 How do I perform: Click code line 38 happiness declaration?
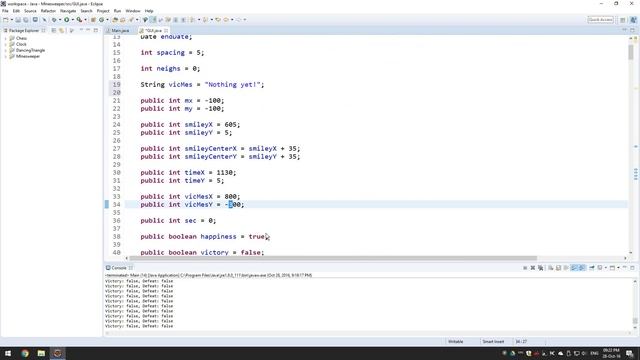(205, 236)
